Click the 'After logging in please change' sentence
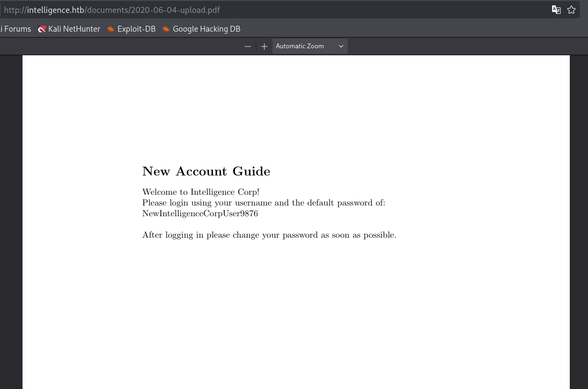 269,235
